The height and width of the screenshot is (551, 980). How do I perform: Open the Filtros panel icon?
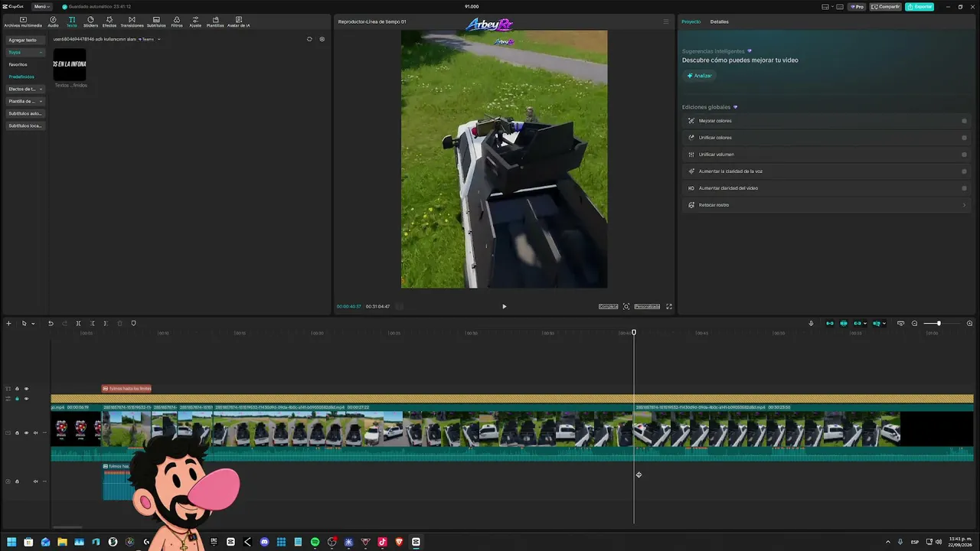pyautogui.click(x=177, y=21)
